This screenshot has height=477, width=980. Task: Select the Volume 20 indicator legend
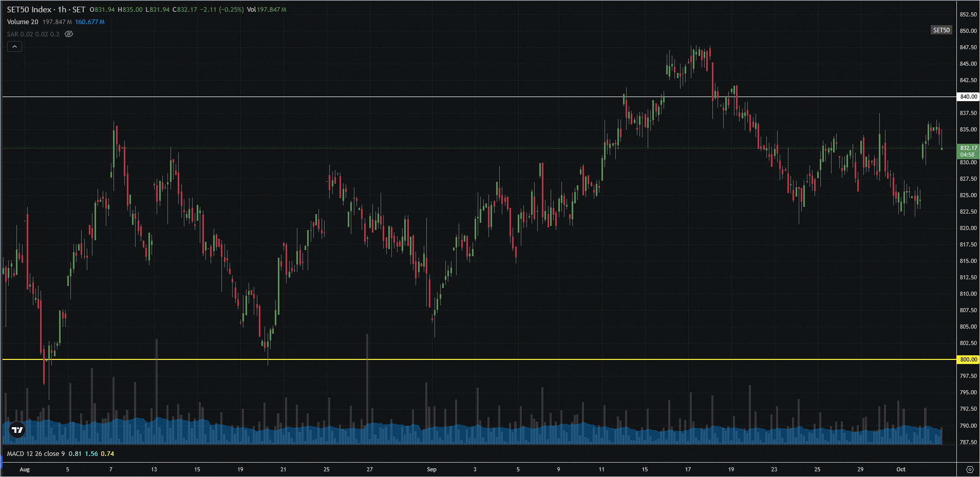(x=23, y=22)
